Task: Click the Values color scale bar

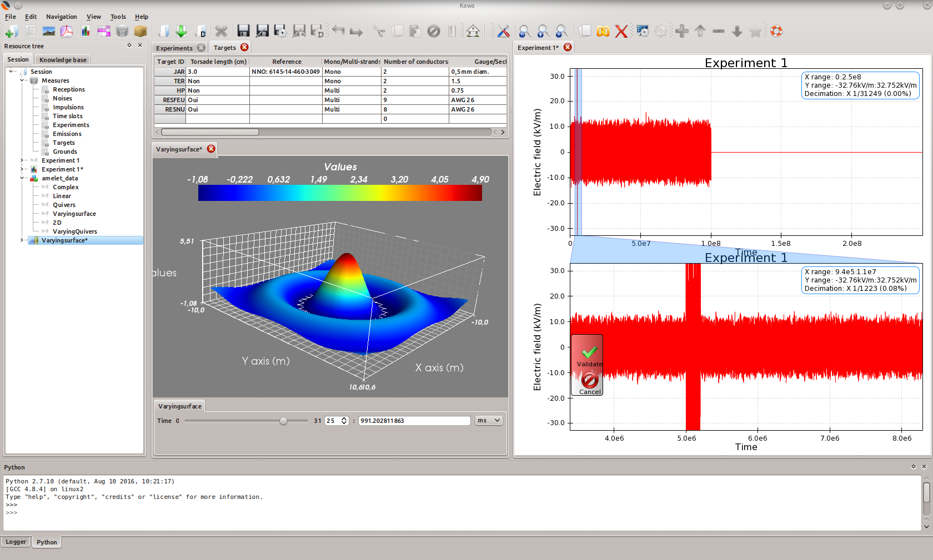Action: click(x=340, y=193)
